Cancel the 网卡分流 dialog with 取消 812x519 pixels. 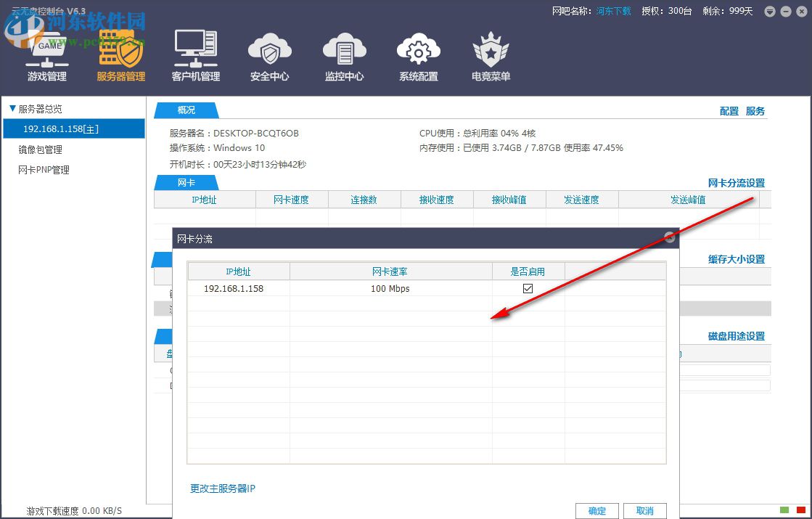point(644,510)
